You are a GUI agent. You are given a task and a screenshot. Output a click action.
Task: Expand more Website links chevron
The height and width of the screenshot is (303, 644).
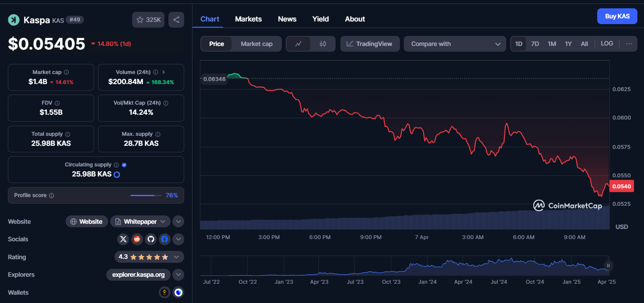(x=178, y=222)
